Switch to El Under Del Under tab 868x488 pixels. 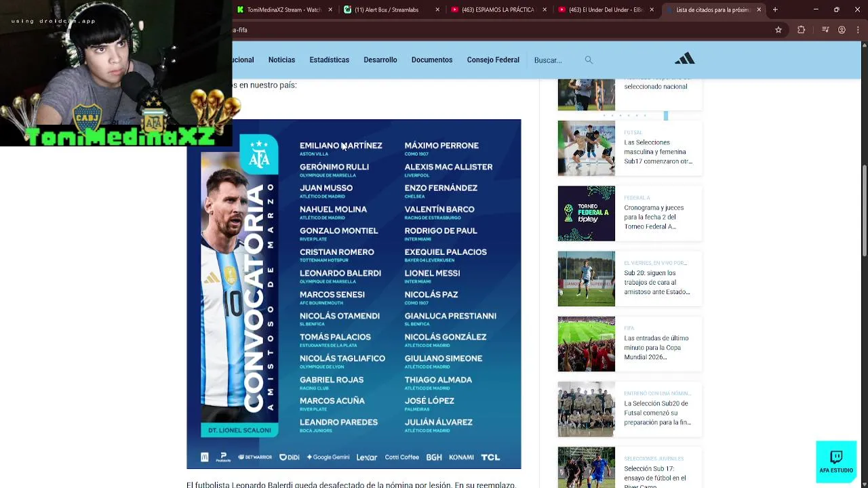click(606, 9)
